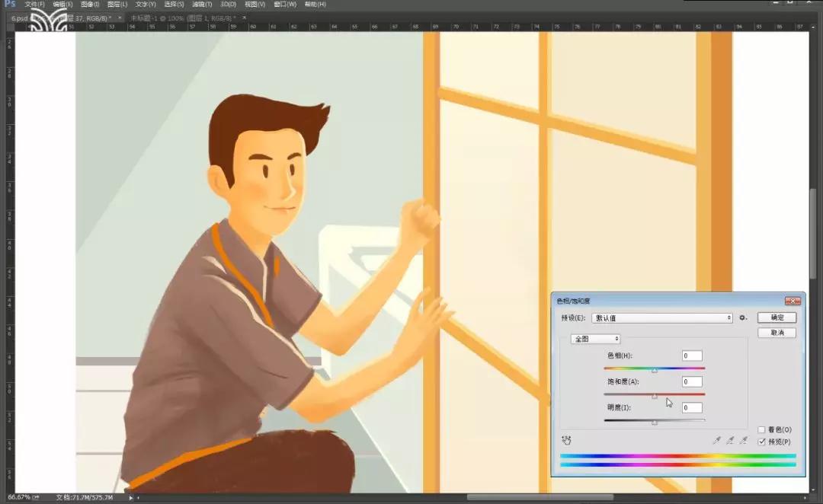Open the 滤镜(T) menu

click(202, 5)
